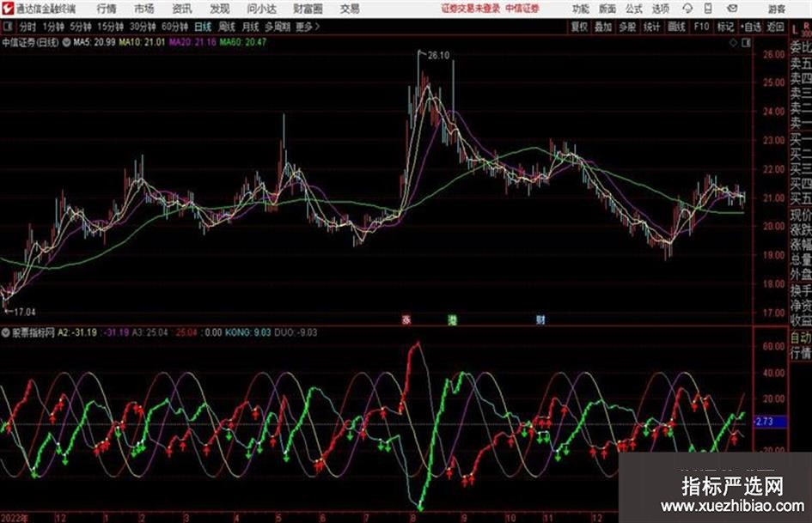Open the F10 company info button

tap(701, 27)
